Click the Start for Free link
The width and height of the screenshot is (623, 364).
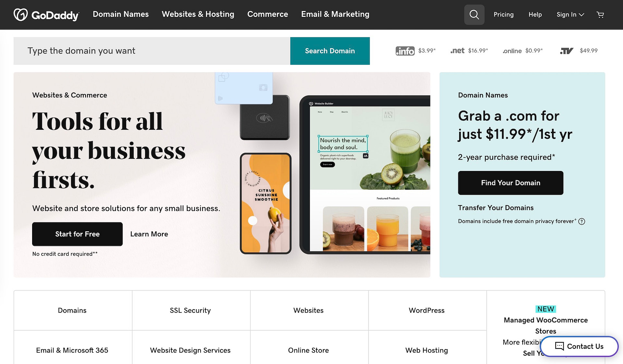(77, 234)
